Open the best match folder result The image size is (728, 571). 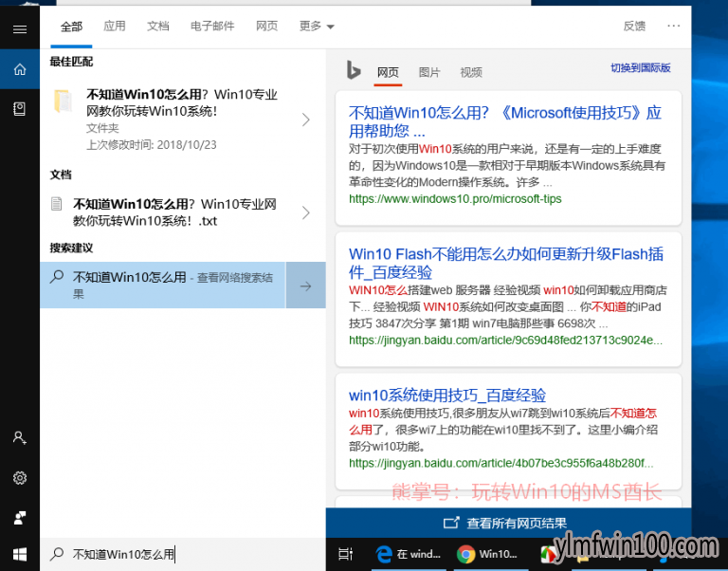click(x=183, y=119)
